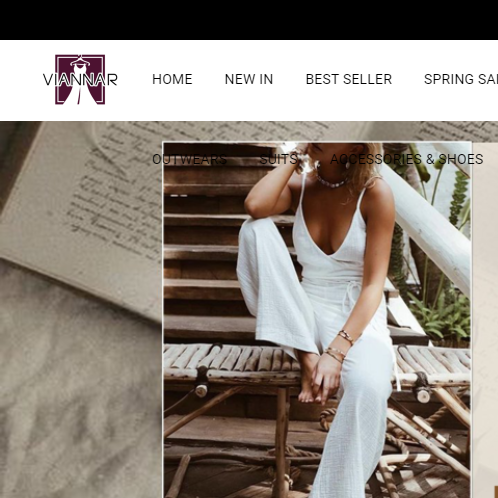498x498 pixels.
Task: Select the first carousel slide dash
Action: [174, 196]
